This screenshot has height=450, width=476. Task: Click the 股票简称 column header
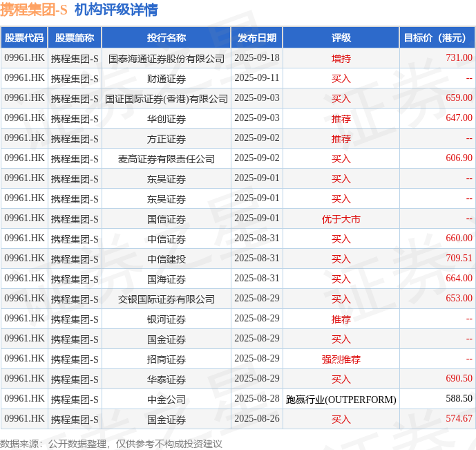pos(75,37)
